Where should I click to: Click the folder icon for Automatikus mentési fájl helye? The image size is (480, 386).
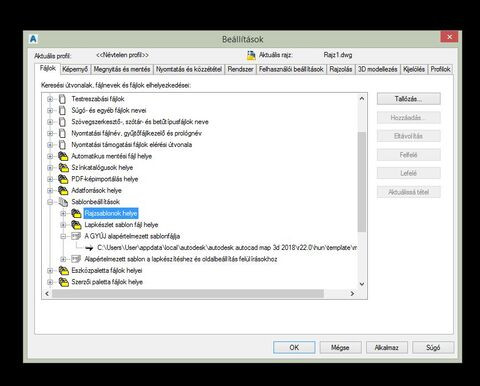pyautogui.click(x=63, y=156)
